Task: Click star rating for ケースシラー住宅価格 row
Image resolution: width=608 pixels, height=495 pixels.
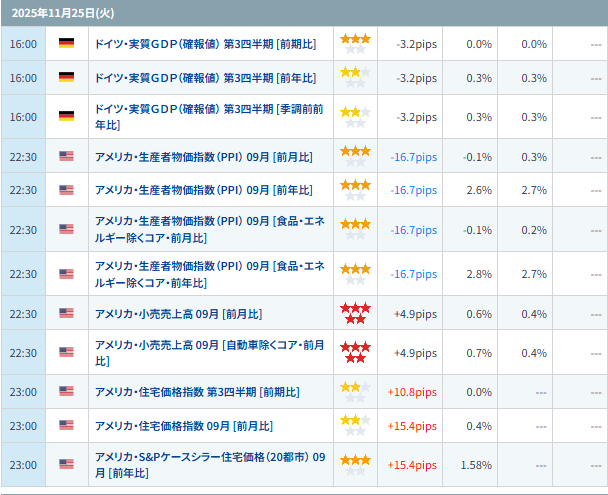Action: click(355, 465)
